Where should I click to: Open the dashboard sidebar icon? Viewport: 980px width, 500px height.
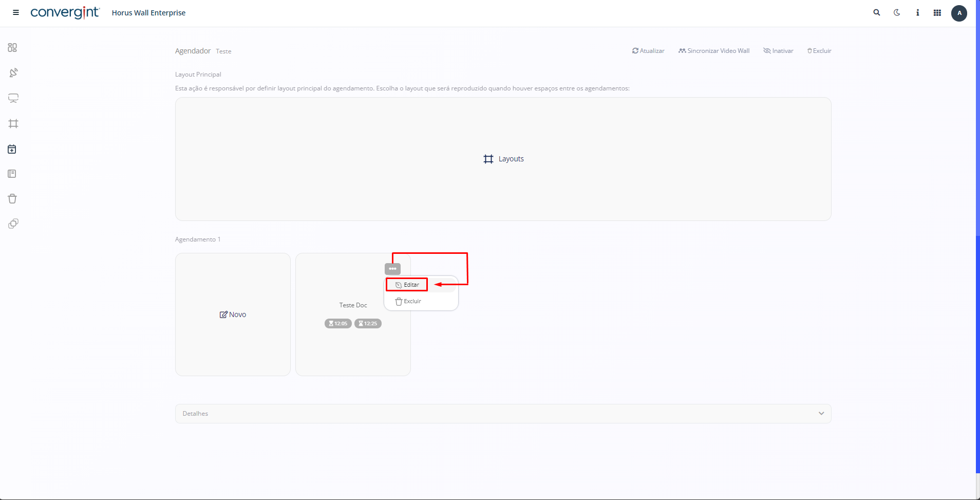click(x=13, y=48)
